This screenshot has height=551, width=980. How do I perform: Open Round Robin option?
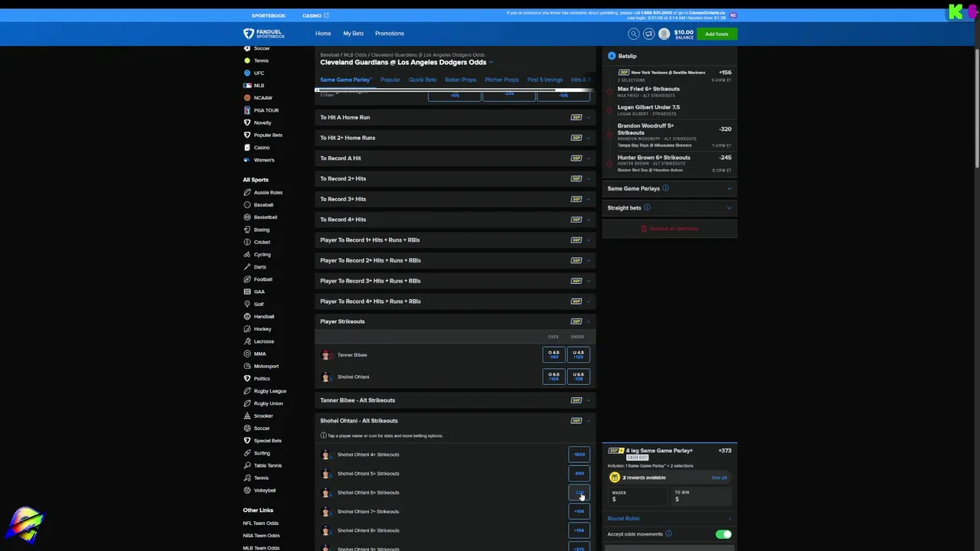tap(670, 518)
